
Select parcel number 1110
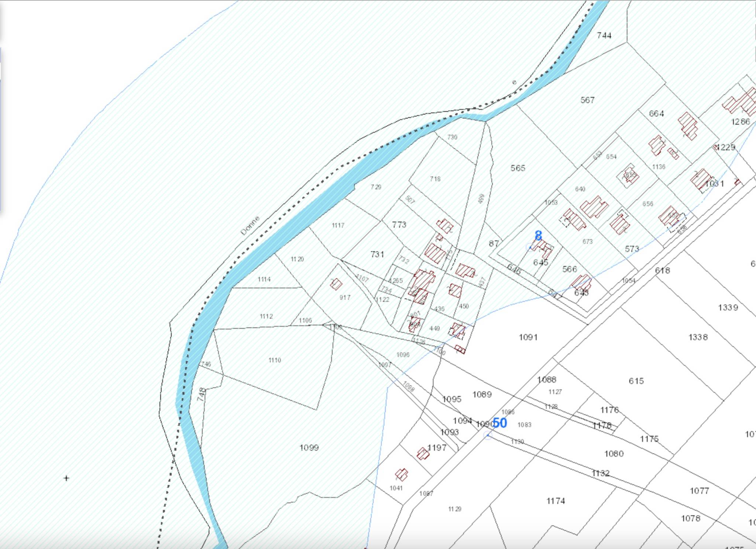275,360
